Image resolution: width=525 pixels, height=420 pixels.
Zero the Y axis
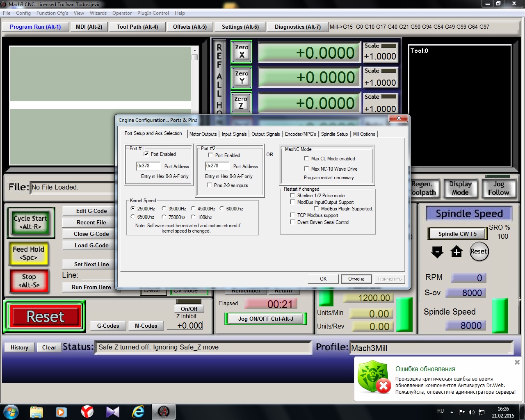242,78
